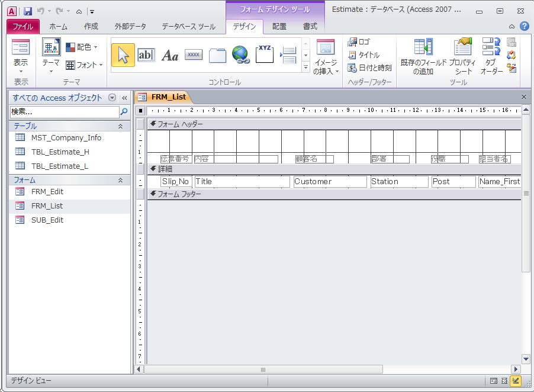Click the タイトル (Title) button

[x=363, y=55]
